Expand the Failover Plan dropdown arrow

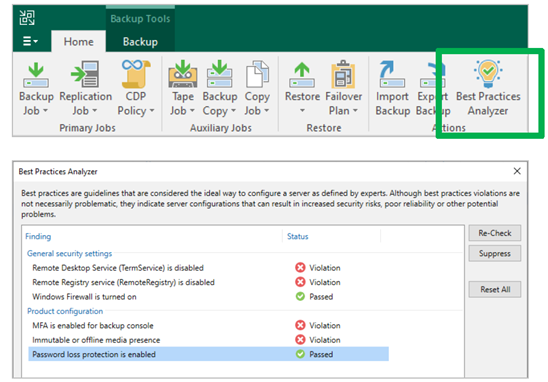coord(355,111)
